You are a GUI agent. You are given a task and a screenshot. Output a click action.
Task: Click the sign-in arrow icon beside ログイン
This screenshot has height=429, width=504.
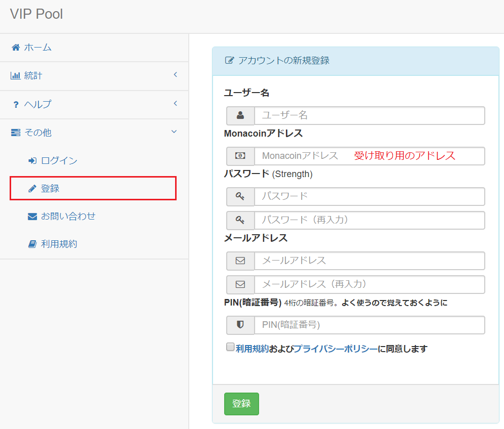click(32, 160)
